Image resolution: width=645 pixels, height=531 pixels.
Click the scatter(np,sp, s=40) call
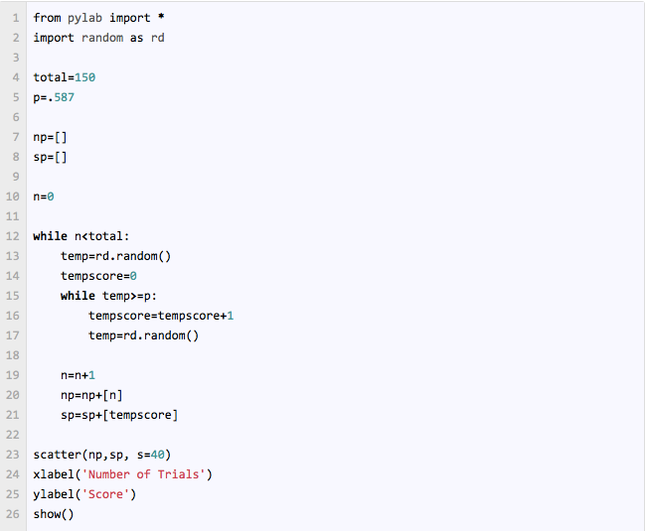point(101,454)
